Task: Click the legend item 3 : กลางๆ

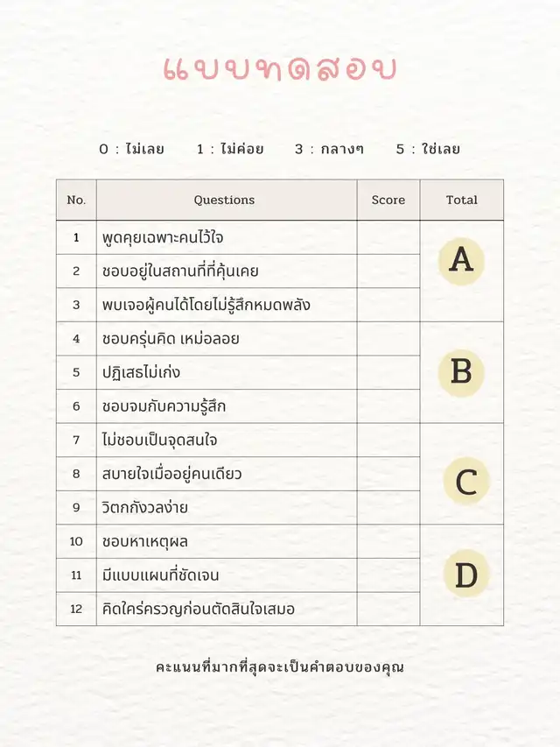Action: pyautogui.click(x=329, y=149)
